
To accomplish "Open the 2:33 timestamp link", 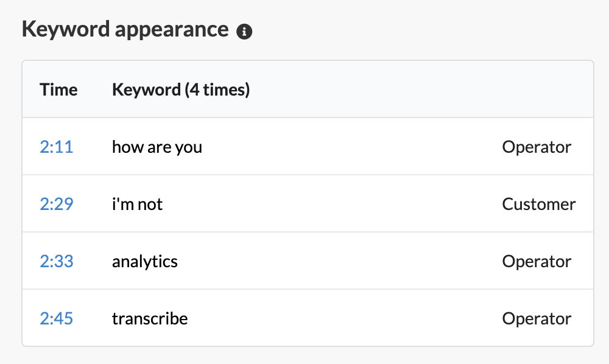I will tap(56, 261).
